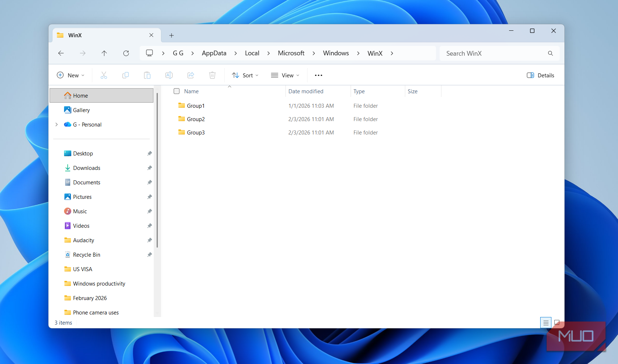Click the Search WinX field
The height and width of the screenshot is (364, 618).
coord(500,53)
